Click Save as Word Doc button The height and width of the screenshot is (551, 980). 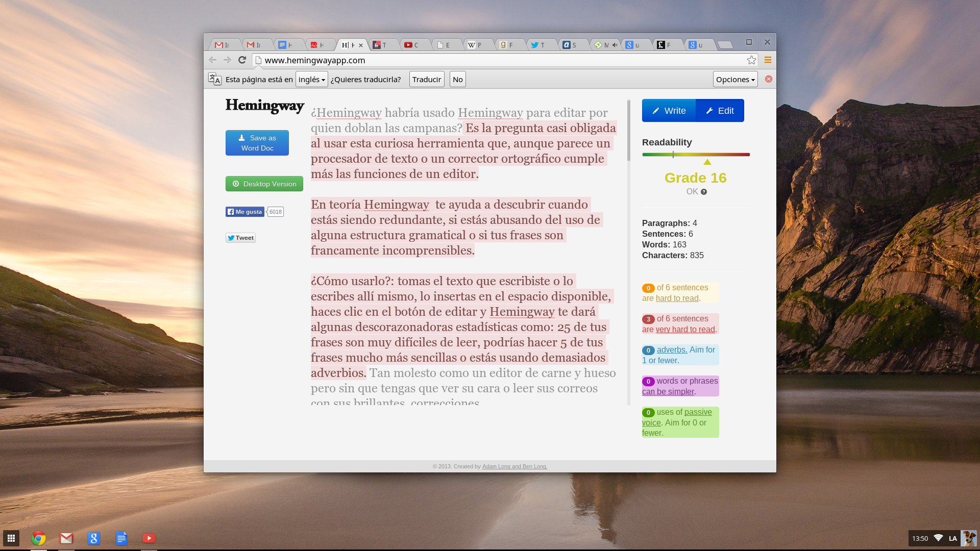pos(257,143)
